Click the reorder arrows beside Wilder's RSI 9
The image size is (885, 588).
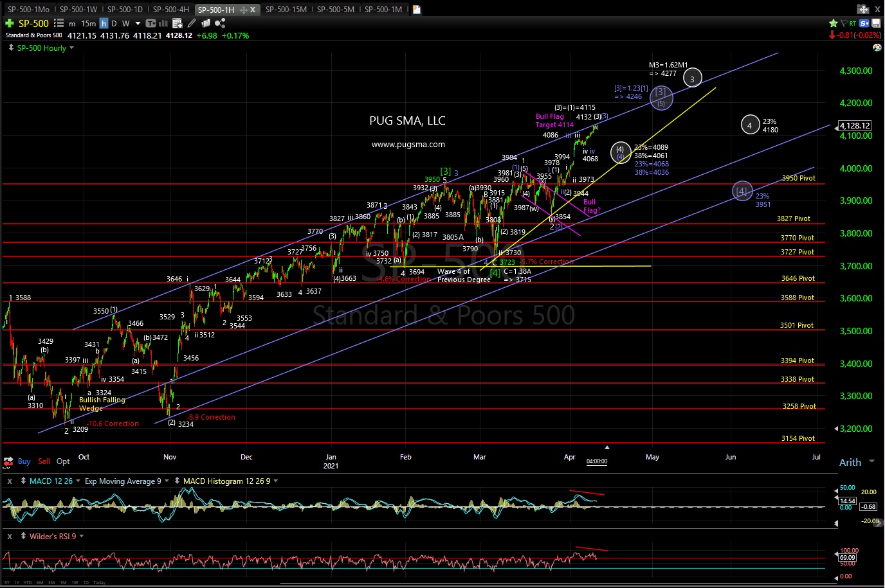pyautogui.click(x=23, y=537)
